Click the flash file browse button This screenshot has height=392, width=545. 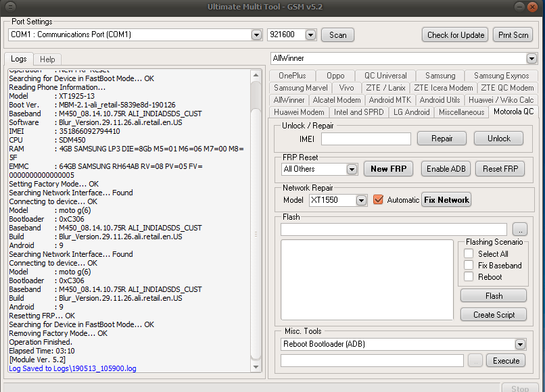point(520,229)
